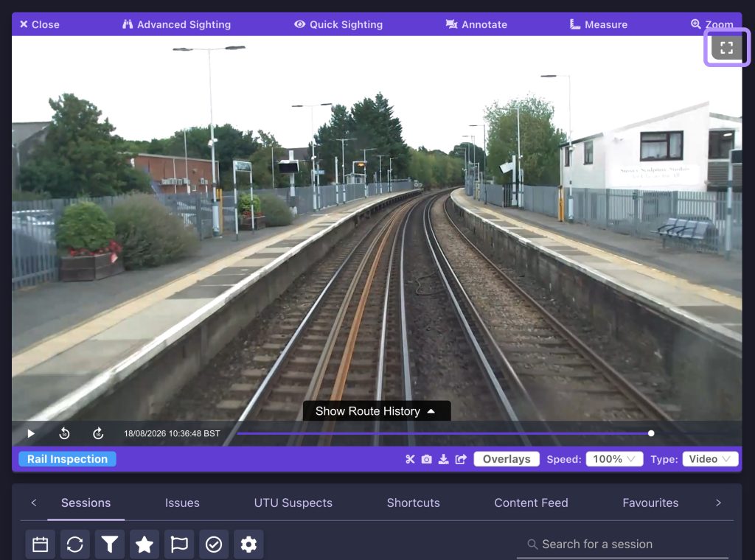Share the video via share icon
This screenshot has width=755, height=560.
tap(461, 460)
